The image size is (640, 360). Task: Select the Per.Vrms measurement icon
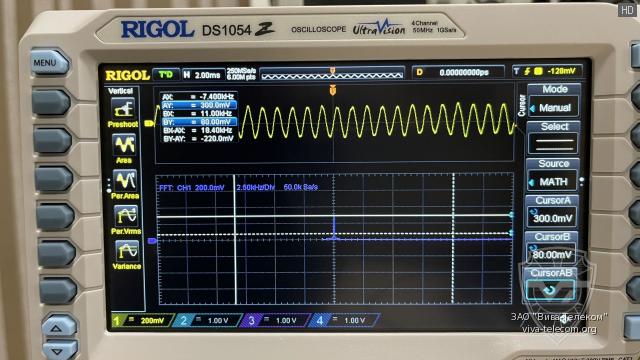(x=126, y=216)
